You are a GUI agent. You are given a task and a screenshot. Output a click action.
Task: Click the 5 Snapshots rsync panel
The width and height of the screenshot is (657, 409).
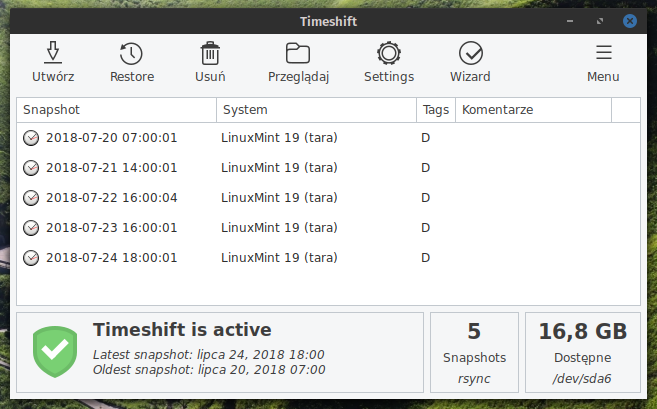[x=474, y=352]
